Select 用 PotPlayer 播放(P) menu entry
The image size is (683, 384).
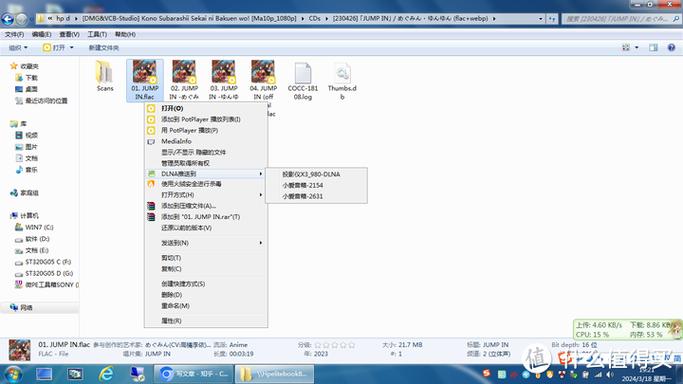pyautogui.click(x=189, y=130)
